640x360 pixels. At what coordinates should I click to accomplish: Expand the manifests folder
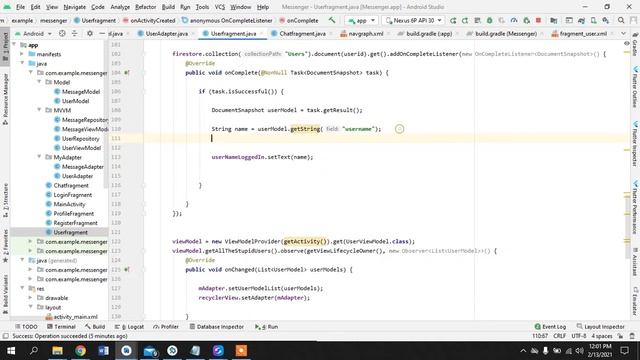click(x=22, y=54)
